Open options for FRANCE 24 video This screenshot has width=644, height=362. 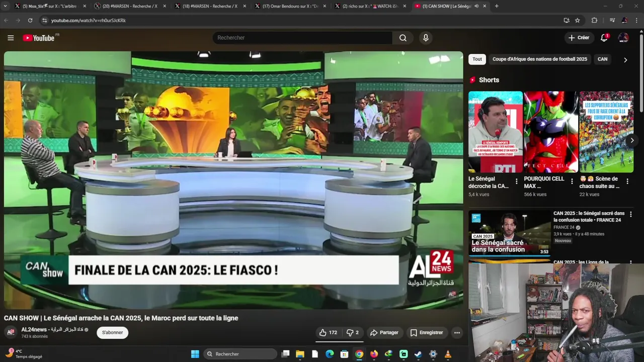coord(631,214)
